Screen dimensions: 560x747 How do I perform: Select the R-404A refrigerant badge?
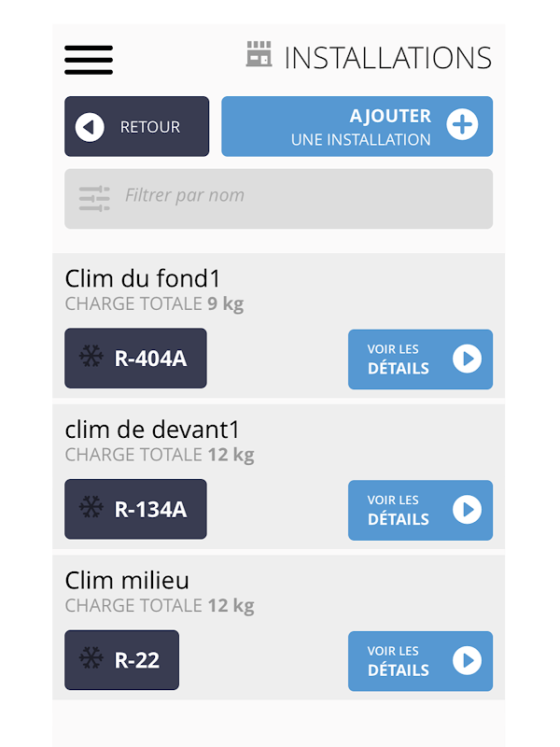pyautogui.click(x=135, y=359)
